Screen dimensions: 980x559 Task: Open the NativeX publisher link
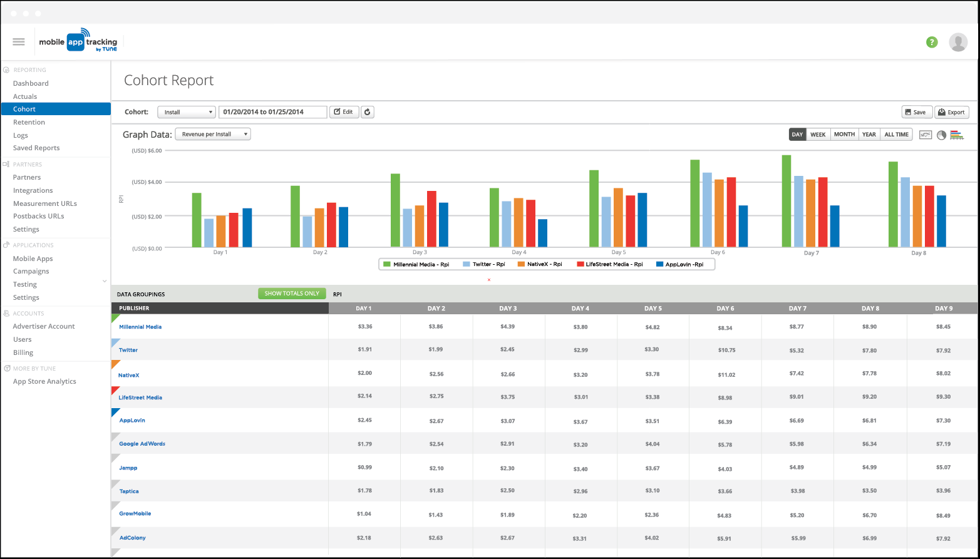[129, 375]
